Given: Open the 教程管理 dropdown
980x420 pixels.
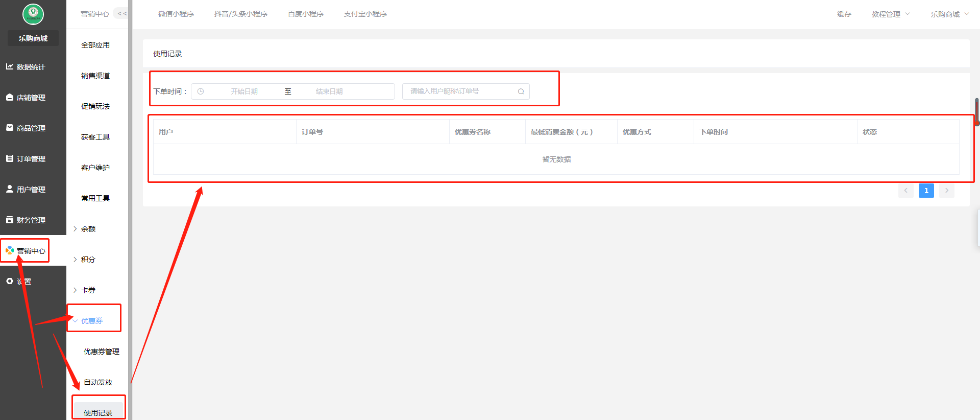Looking at the screenshot, I should coord(891,14).
